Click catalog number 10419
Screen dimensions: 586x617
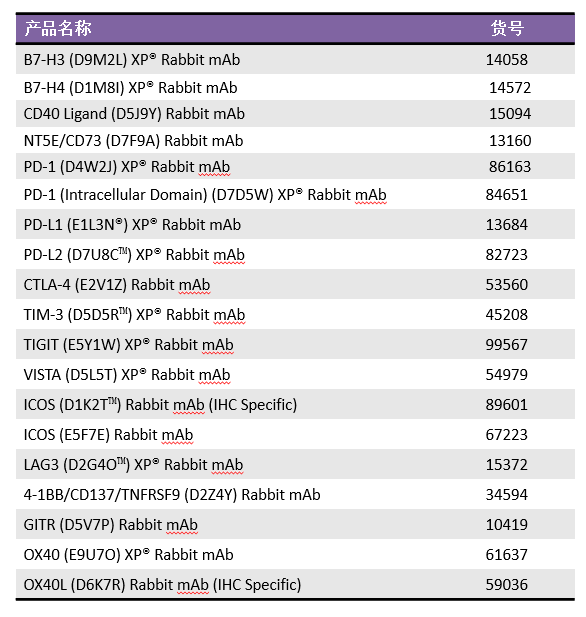507,525
